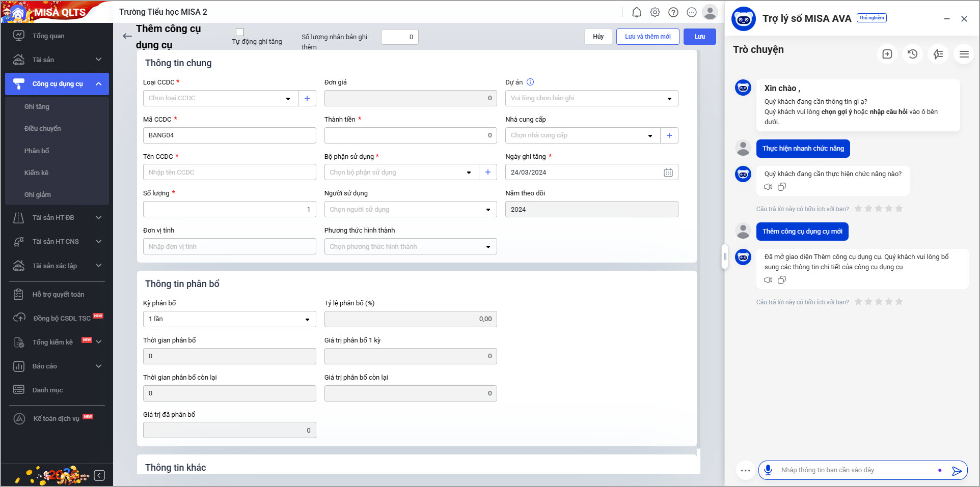Open the Loại CCDC dropdown
This screenshot has height=487, width=980.
point(288,98)
